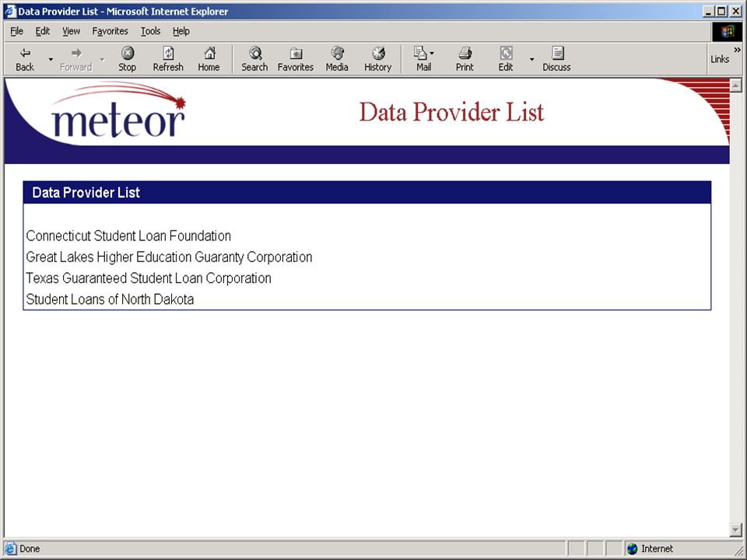The height and width of the screenshot is (560, 747).
Task: Select Connecticut Student Loan Foundation
Action: pyautogui.click(x=128, y=236)
